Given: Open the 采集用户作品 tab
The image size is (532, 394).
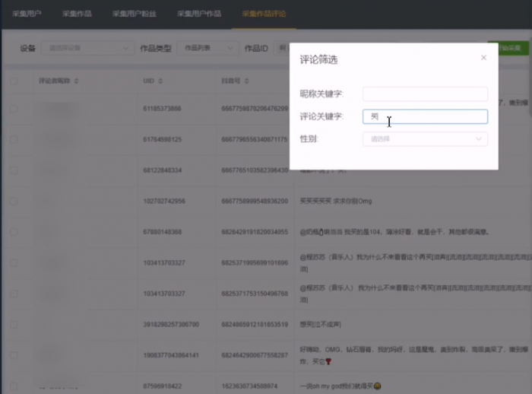Looking at the screenshot, I should [199, 14].
